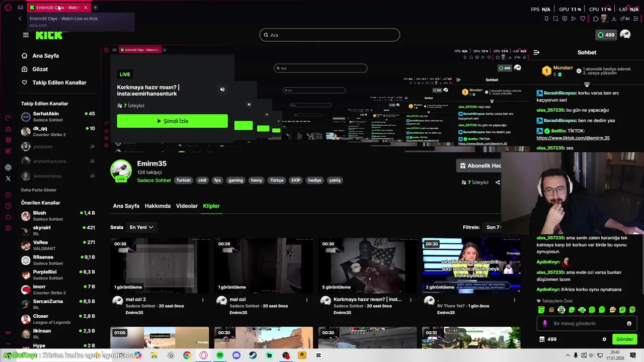
Task: Open dk_qq channel in followed list
Action: tap(58, 131)
